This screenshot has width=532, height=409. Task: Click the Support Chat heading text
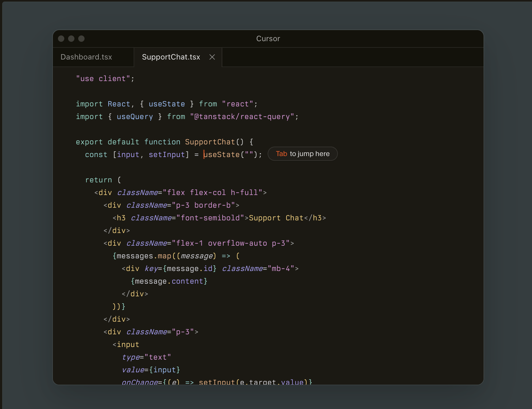pos(276,218)
